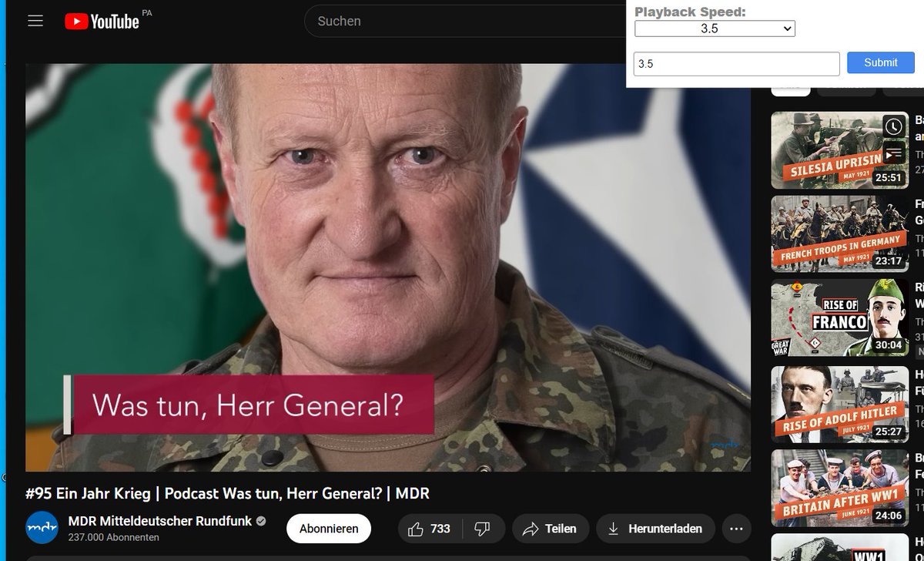Add the Silesia Uprising video to Watch Later

[x=892, y=126]
